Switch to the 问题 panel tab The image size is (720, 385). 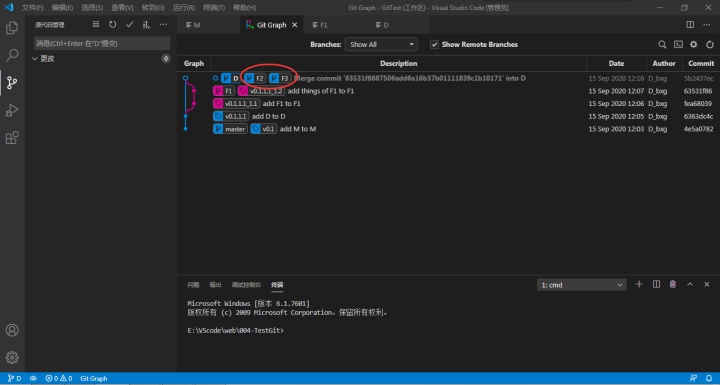pyautogui.click(x=193, y=285)
